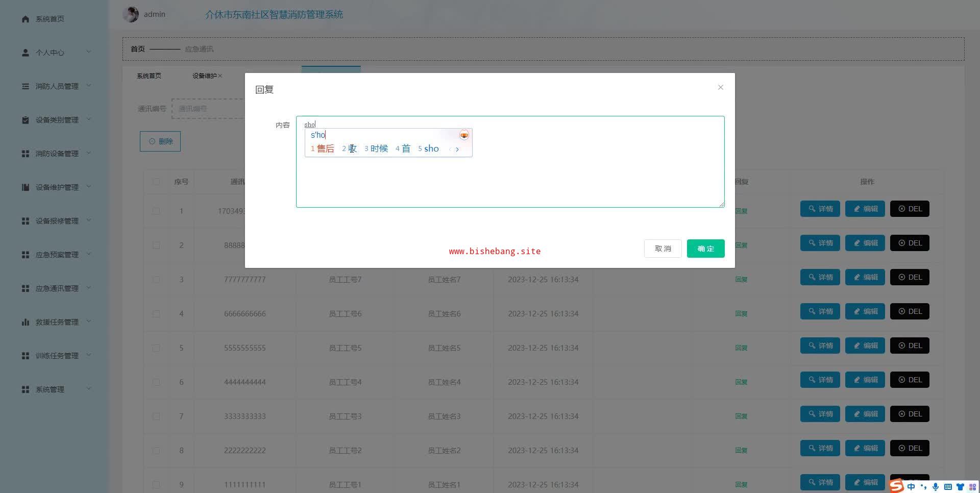Image resolution: width=980 pixels, height=493 pixels.
Task: Click the grid icon beside 训练任务管理
Action: [26, 356]
